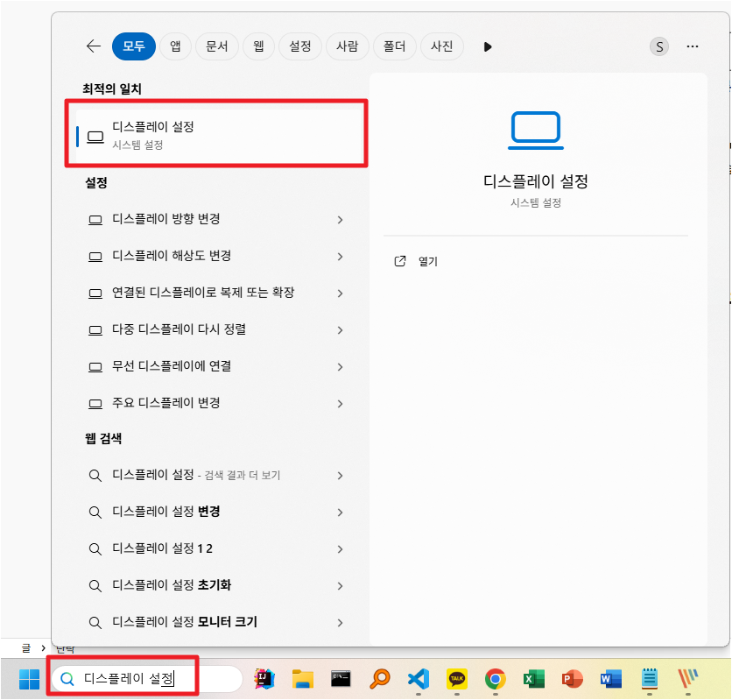Switch to the 문서 filter tab

[217, 46]
